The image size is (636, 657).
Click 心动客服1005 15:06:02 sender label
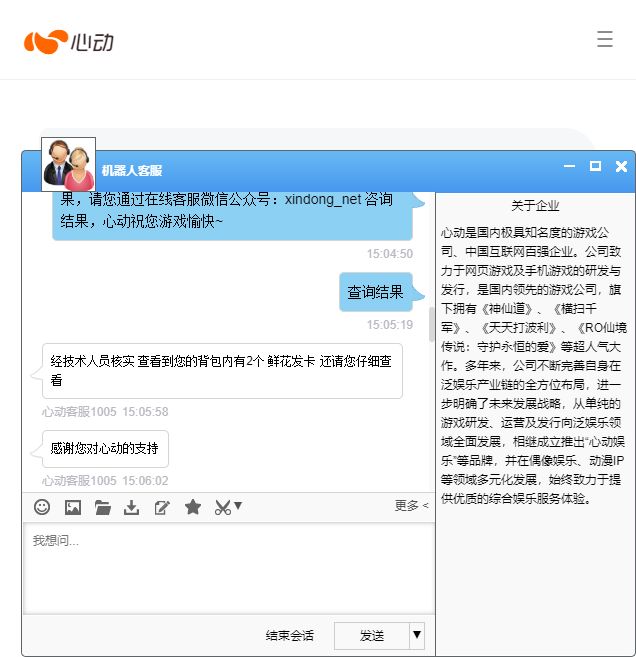tap(105, 481)
